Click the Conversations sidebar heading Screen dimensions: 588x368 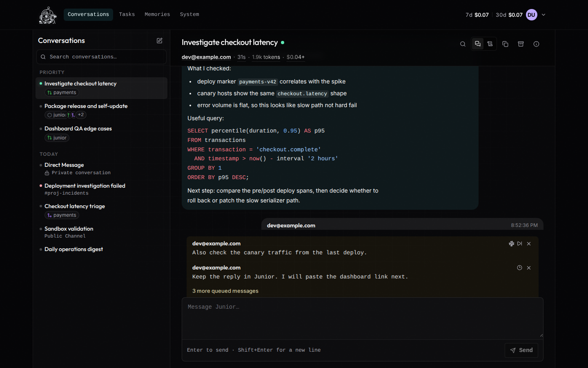pyautogui.click(x=61, y=40)
